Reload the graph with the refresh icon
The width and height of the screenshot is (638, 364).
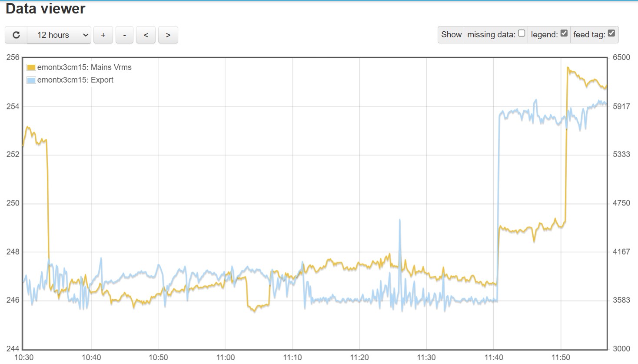click(x=16, y=35)
